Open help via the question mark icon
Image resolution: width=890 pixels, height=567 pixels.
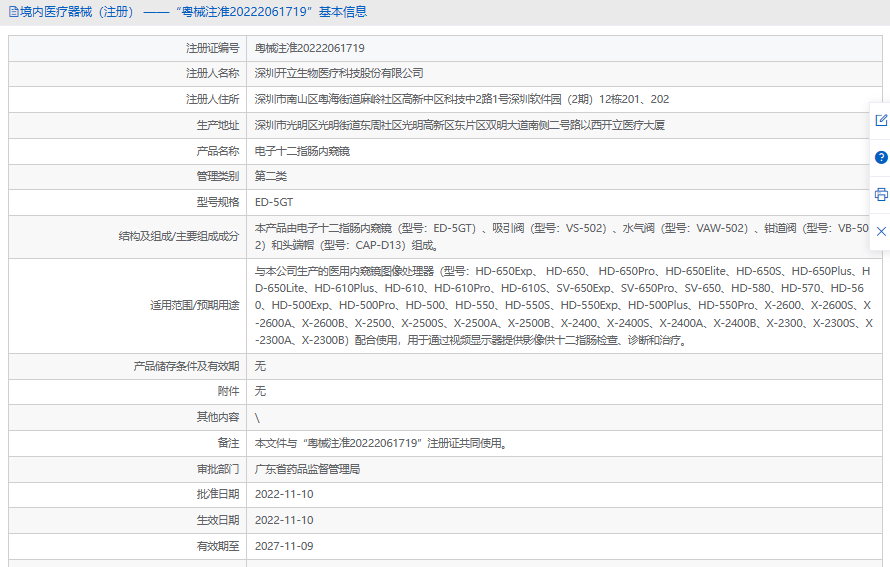click(x=881, y=157)
